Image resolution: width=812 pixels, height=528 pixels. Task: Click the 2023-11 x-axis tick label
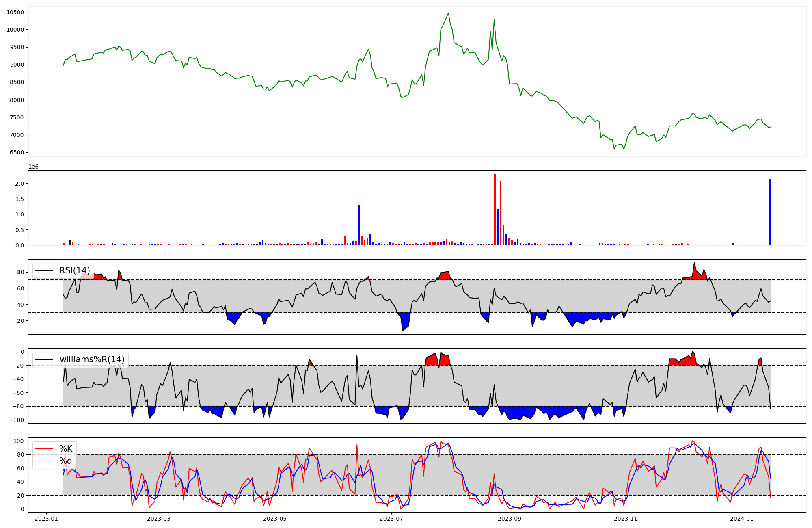coord(626,519)
